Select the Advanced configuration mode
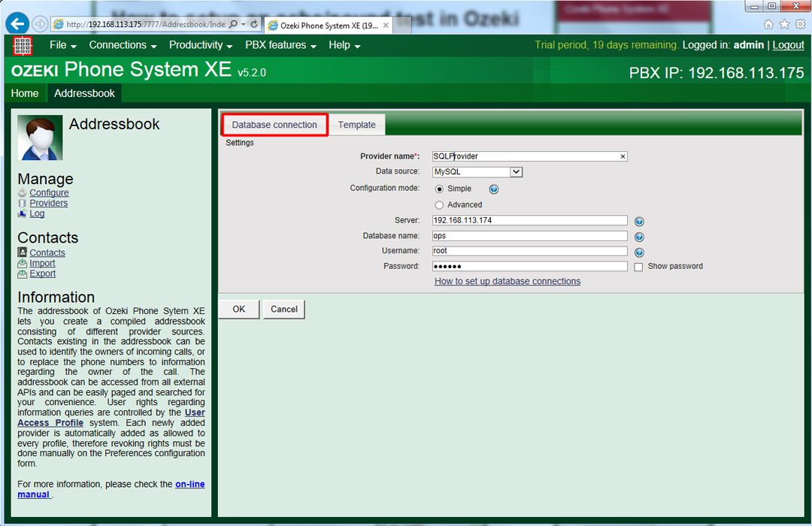The height and width of the screenshot is (526, 812). click(440, 205)
